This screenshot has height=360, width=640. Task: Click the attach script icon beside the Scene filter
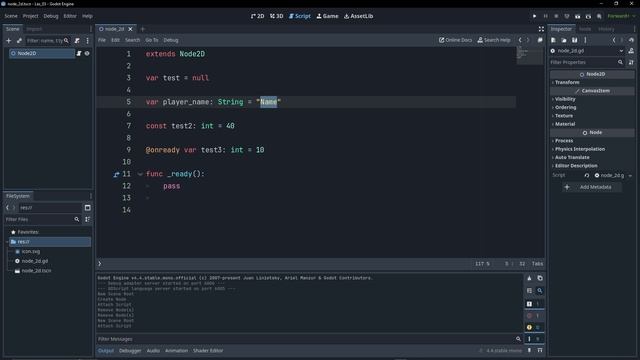coord(77,41)
